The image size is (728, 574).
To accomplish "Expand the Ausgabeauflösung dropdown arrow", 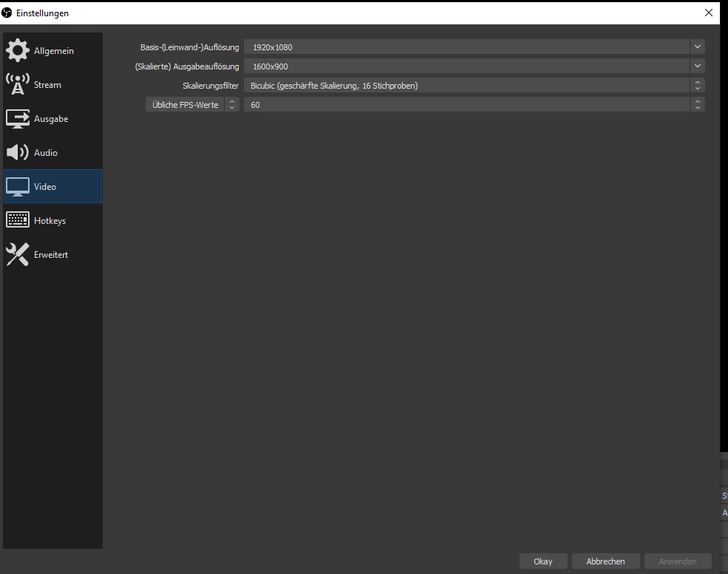I will pyautogui.click(x=697, y=66).
